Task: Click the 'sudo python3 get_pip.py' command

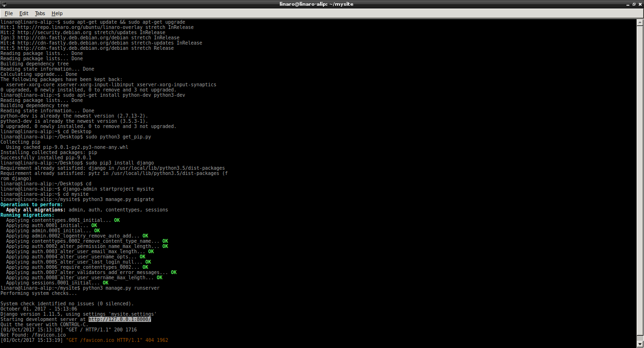Action: pos(118,137)
